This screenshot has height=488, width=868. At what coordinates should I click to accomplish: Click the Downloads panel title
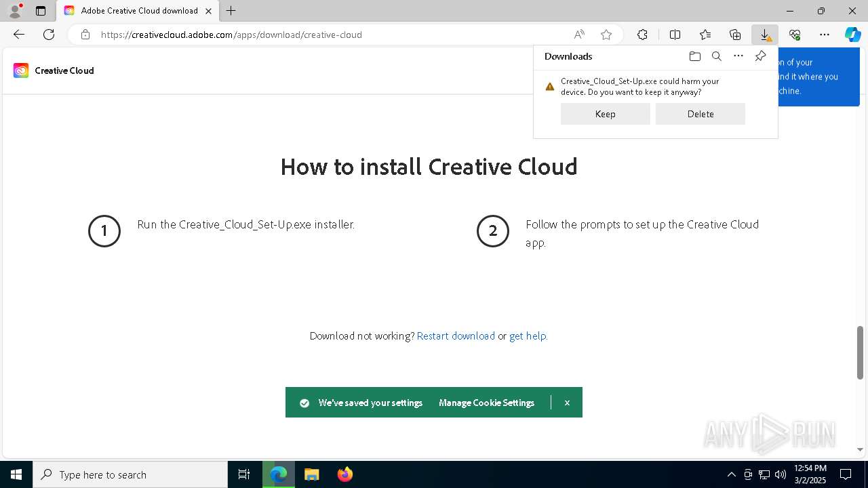(x=568, y=56)
